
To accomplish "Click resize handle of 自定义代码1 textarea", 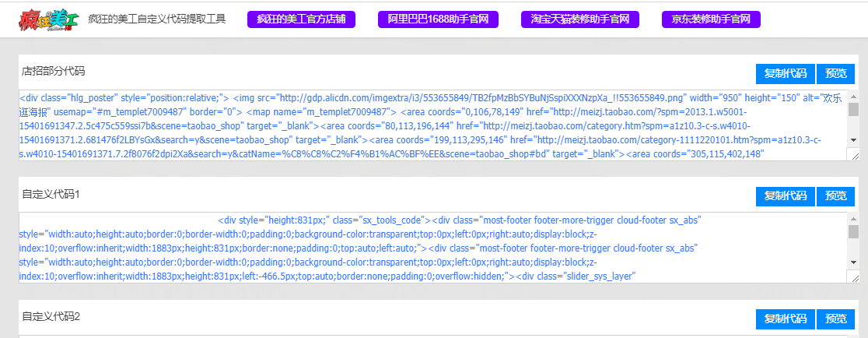I will click(x=854, y=278).
